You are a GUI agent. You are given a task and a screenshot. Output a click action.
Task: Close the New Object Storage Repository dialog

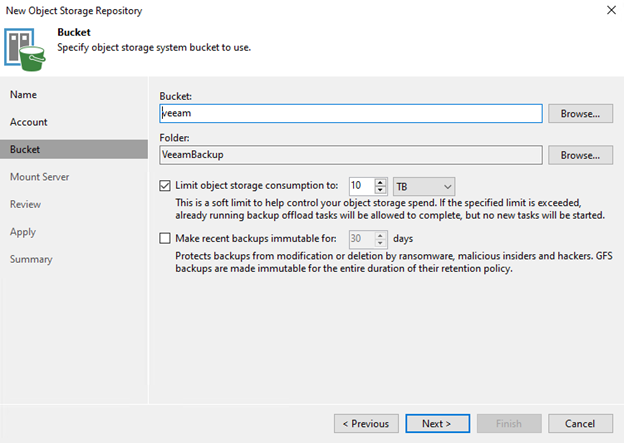(x=610, y=11)
